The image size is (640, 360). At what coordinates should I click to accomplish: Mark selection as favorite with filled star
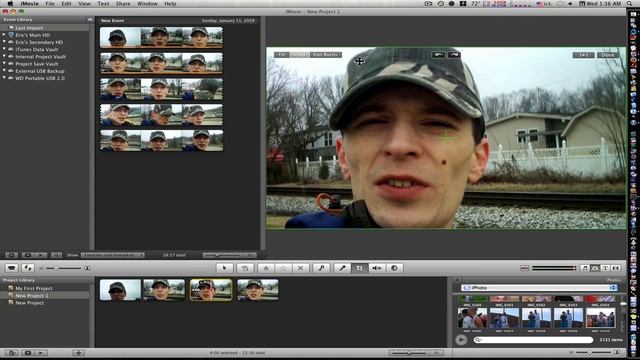[266, 268]
